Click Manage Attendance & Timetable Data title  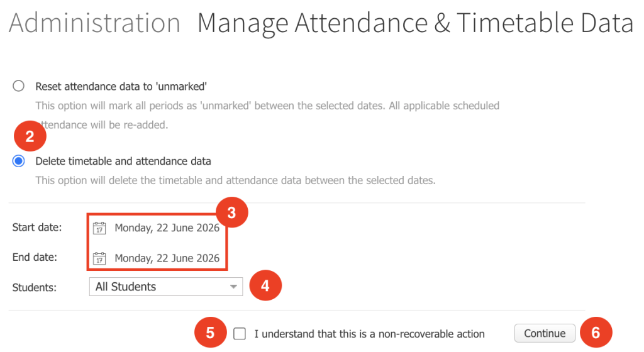coord(416,23)
